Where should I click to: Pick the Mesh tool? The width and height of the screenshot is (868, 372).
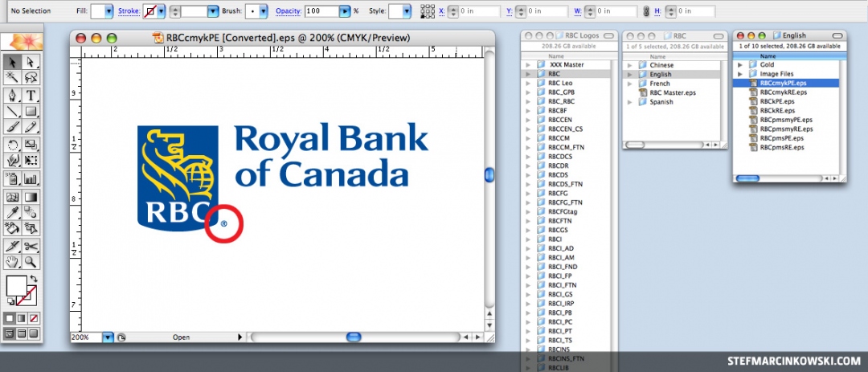13,197
